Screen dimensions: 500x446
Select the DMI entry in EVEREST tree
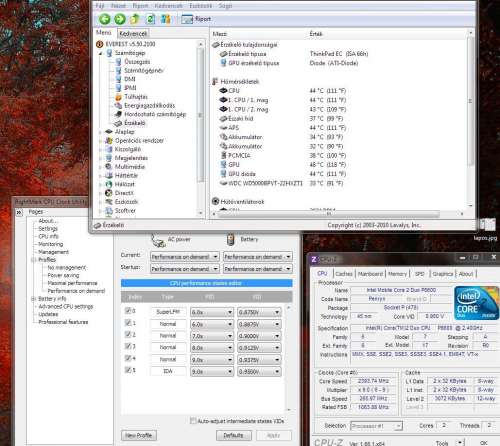tap(130, 79)
